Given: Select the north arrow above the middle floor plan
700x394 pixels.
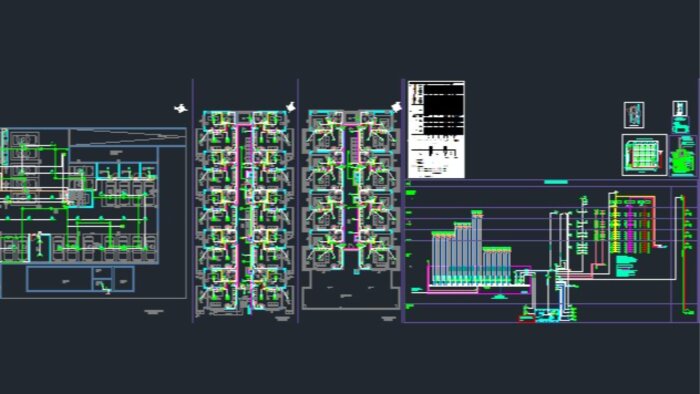Looking at the screenshot, I should 291,107.
